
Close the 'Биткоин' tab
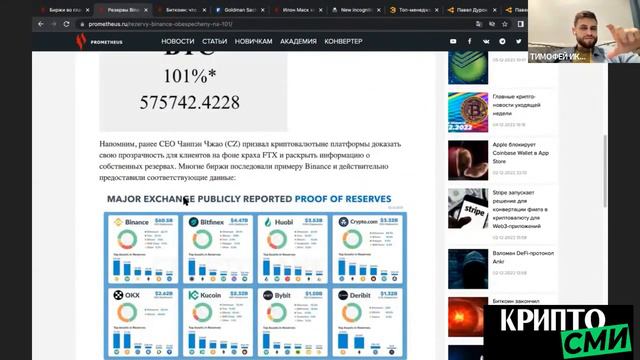pyautogui.click(x=204, y=10)
